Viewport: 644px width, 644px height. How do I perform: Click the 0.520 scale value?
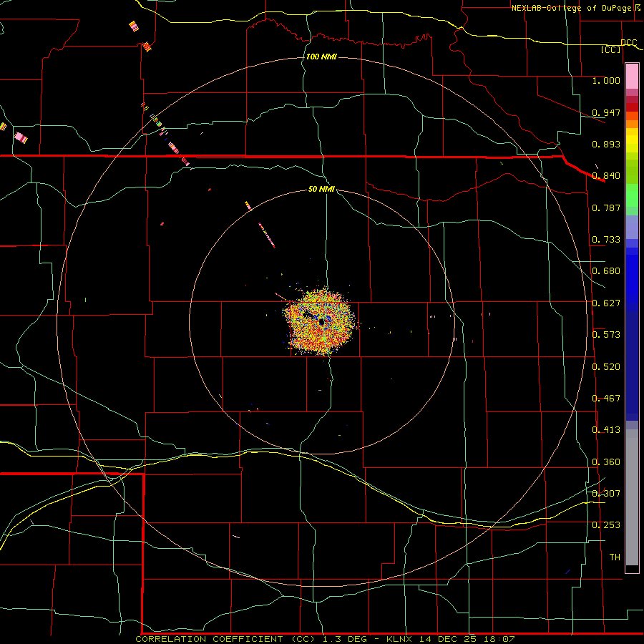606,366
